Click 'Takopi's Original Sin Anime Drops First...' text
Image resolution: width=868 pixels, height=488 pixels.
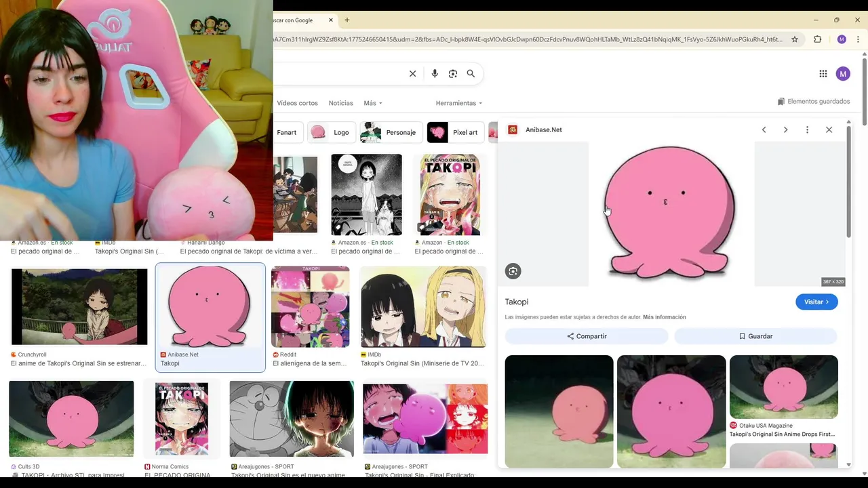pyautogui.click(x=782, y=434)
